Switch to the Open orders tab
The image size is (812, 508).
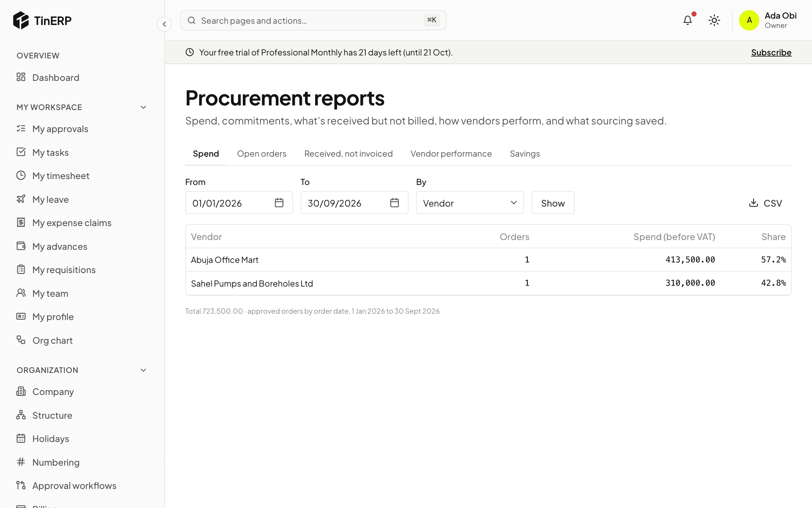261,154
